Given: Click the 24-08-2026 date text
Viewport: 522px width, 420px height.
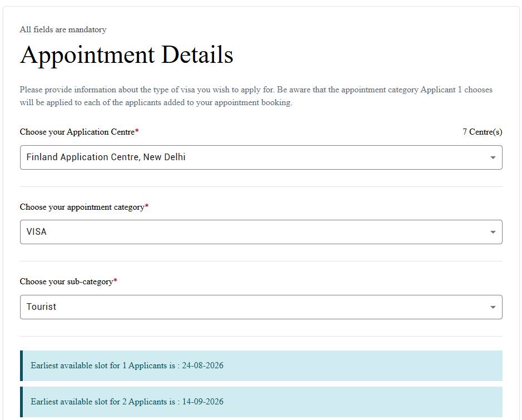Looking at the screenshot, I should 203,365.
